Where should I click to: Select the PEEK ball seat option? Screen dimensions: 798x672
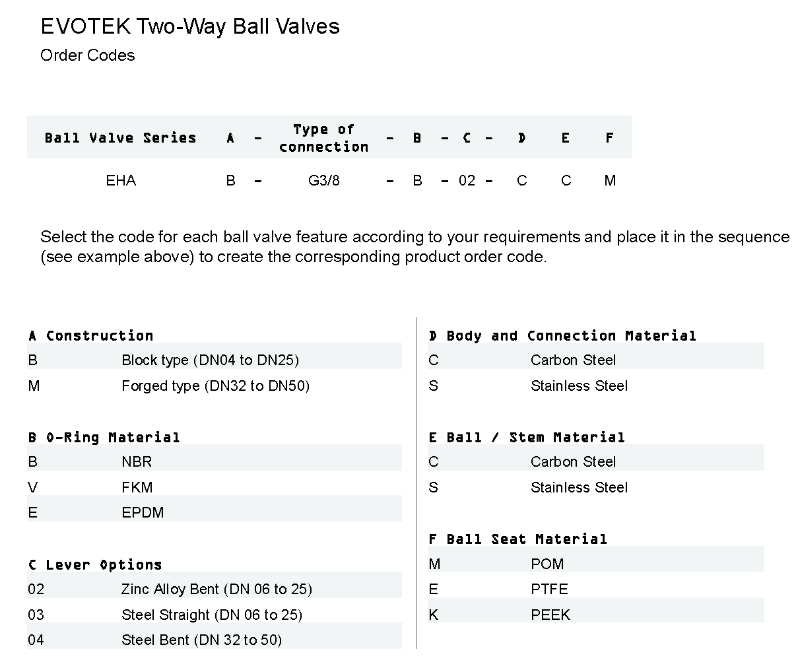[x=550, y=615]
